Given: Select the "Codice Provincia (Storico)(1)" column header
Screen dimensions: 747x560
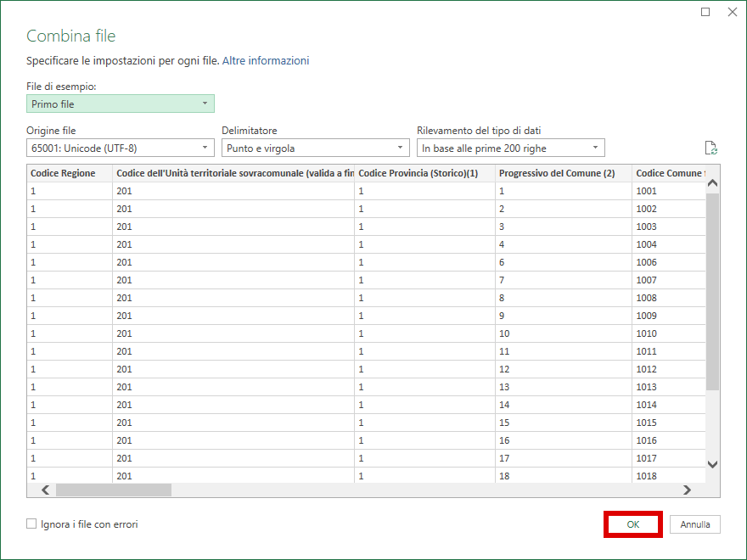Looking at the screenshot, I should click(x=420, y=172).
